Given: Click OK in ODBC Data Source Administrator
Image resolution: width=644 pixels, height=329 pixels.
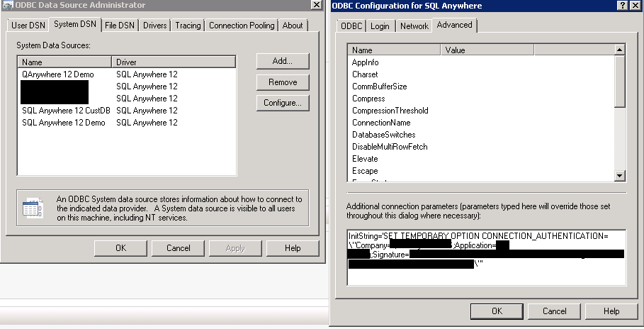Looking at the screenshot, I should click(x=120, y=248).
